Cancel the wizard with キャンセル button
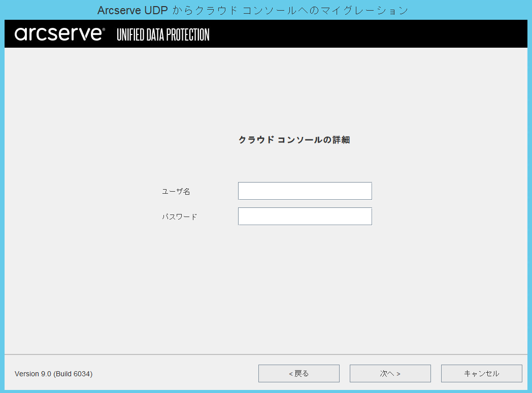The height and width of the screenshot is (393, 532). click(x=481, y=373)
